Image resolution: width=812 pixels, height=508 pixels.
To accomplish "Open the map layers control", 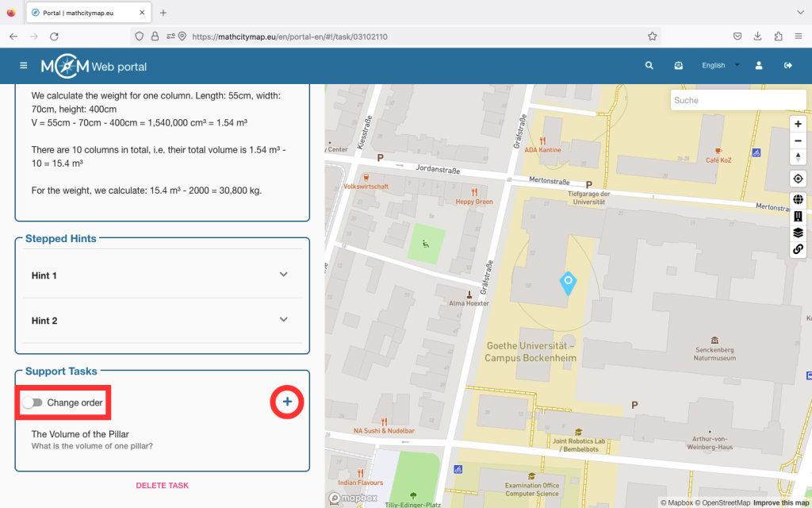I will pyautogui.click(x=798, y=233).
